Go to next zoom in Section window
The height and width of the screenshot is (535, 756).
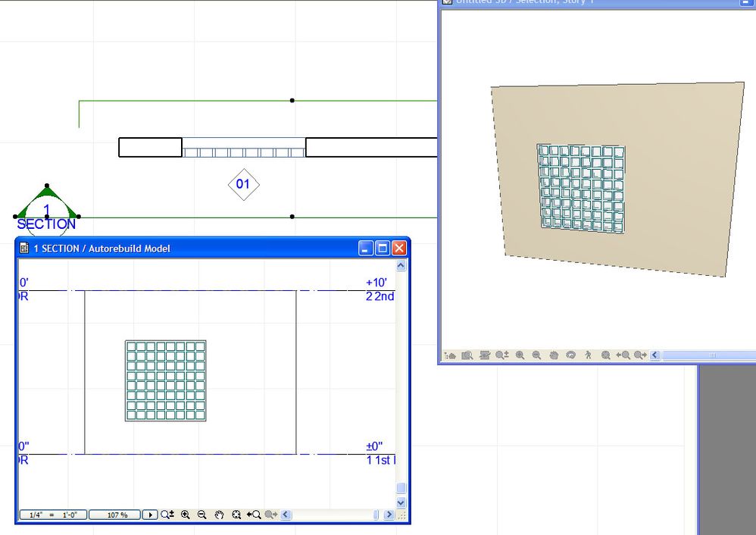coord(271,515)
